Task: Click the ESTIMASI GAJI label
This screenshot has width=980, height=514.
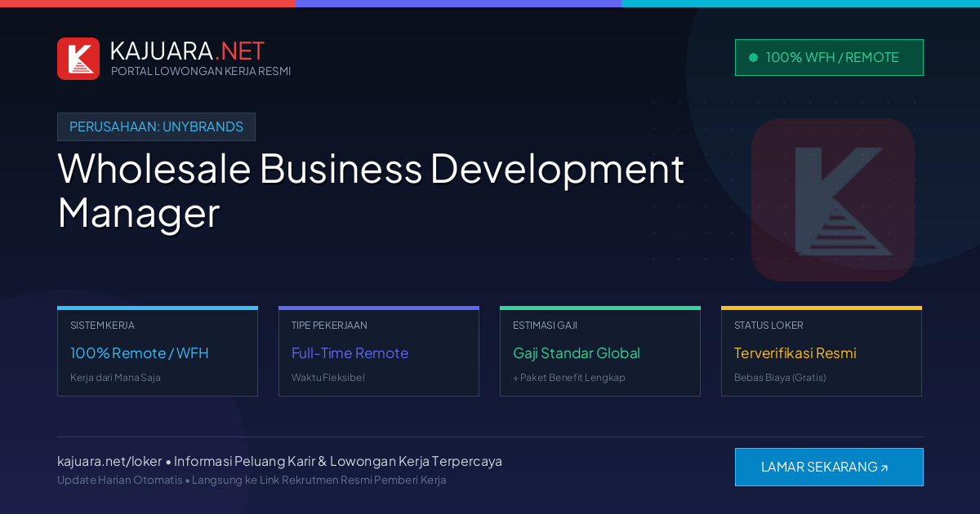Action: point(545,325)
